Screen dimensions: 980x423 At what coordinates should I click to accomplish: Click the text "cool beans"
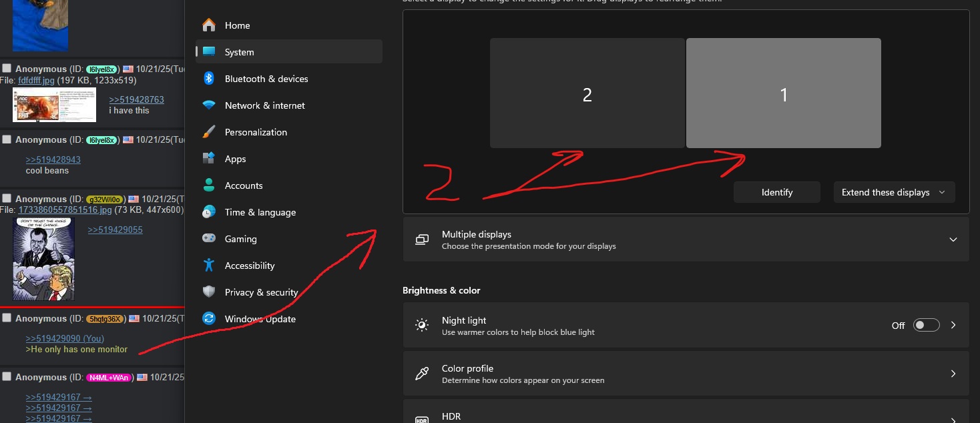coord(47,171)
